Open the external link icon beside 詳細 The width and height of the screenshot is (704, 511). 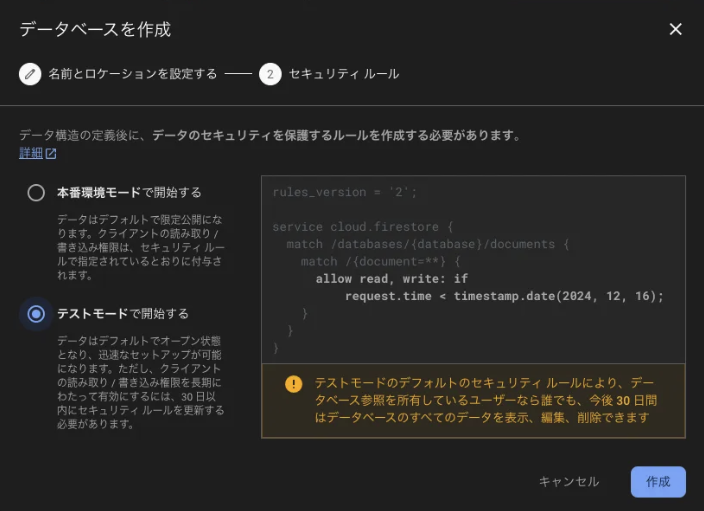(51, 154)
